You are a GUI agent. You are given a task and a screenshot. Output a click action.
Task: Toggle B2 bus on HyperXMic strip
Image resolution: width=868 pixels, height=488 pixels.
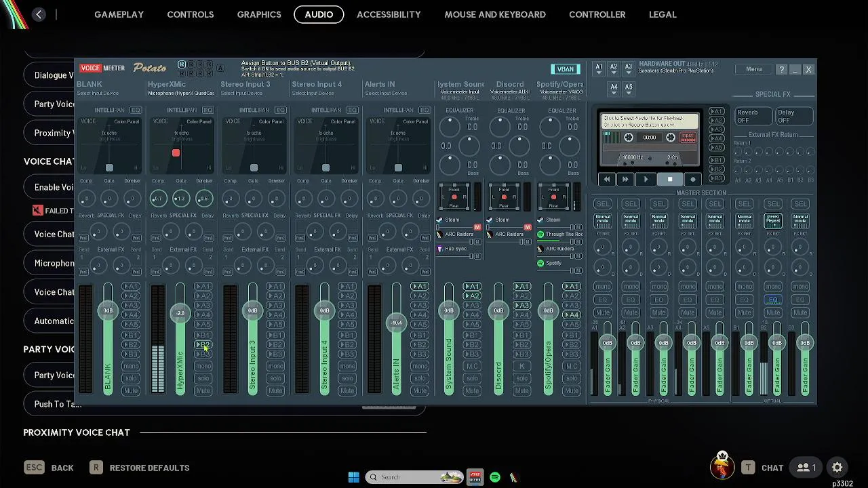click(x=203, y=345)
